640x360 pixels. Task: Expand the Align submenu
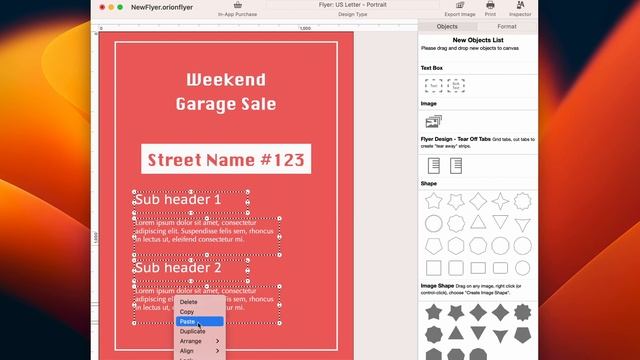(x=200, y=351)
